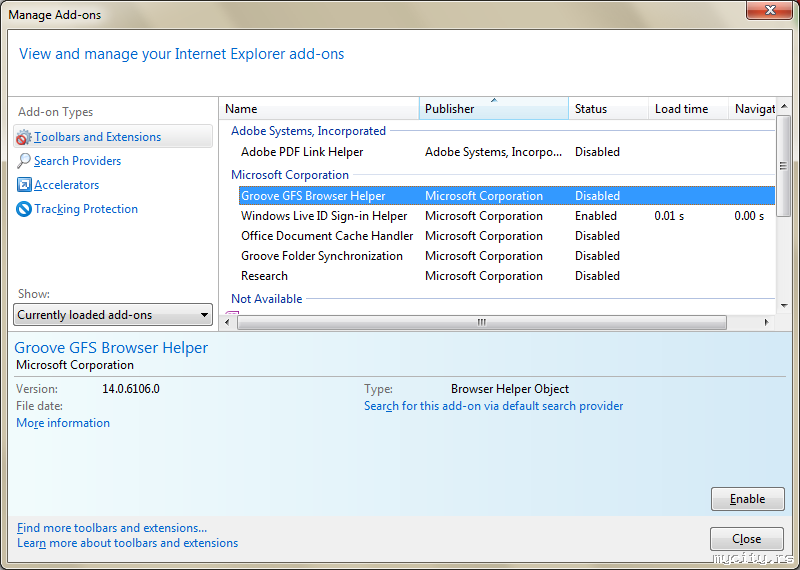Select Windows Live ID Sign-in Helper row
This screenshot has height=570, width=800.
coord(324,216)
